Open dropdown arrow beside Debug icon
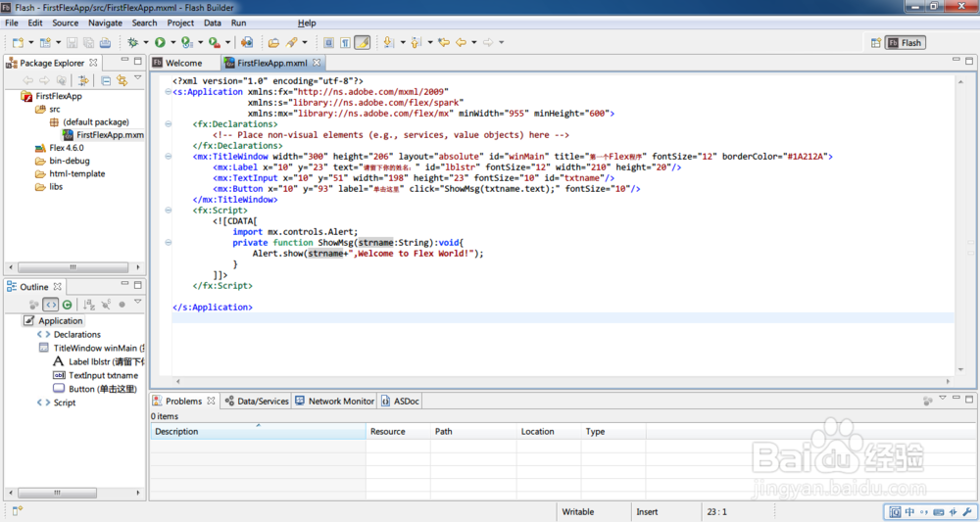Viewport: 980px width, 522px height. (x=146, y=42)
